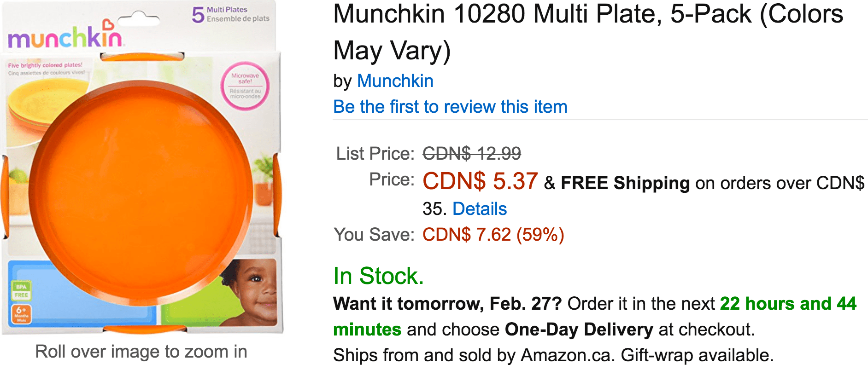Viewport: 868px width, 370px height.
Task: Open the shipping Details link
Action: point(480,209)
